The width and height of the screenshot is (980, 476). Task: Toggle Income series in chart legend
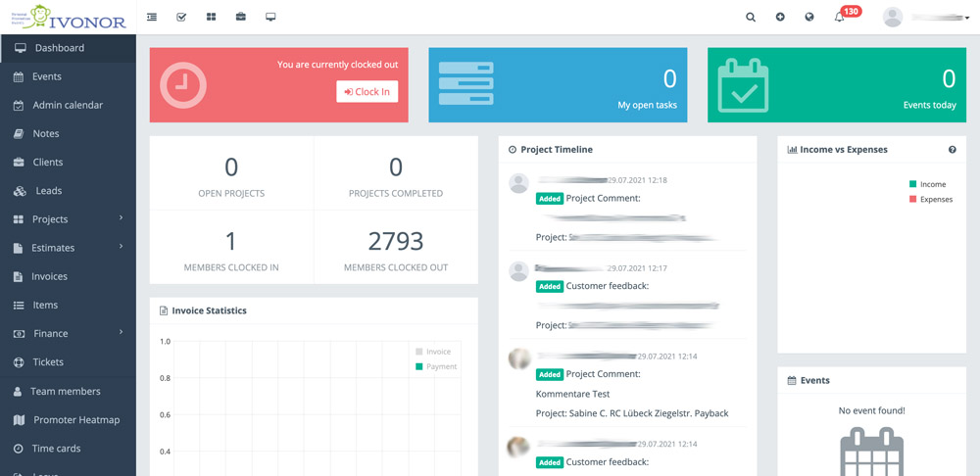pyautogui.click(x=927, y=184)
